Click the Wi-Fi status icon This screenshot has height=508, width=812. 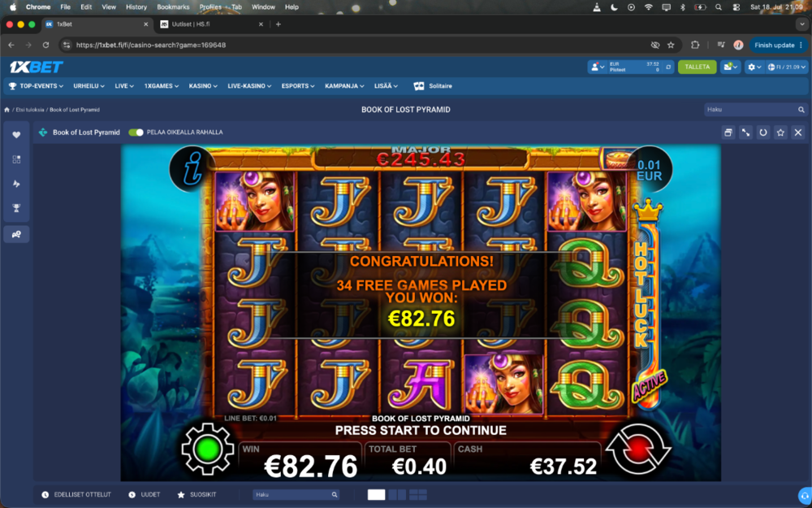coord(648,7)
